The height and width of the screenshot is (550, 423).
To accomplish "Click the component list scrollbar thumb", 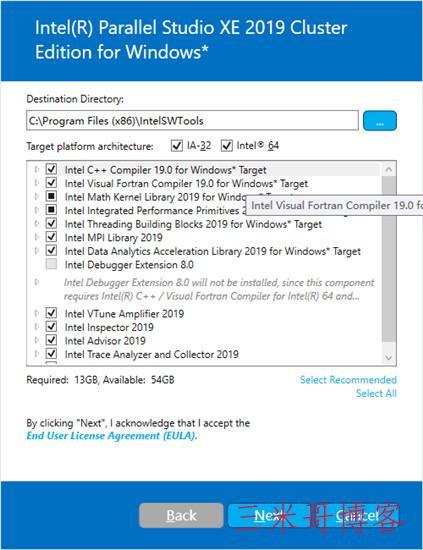I will 389,259.
